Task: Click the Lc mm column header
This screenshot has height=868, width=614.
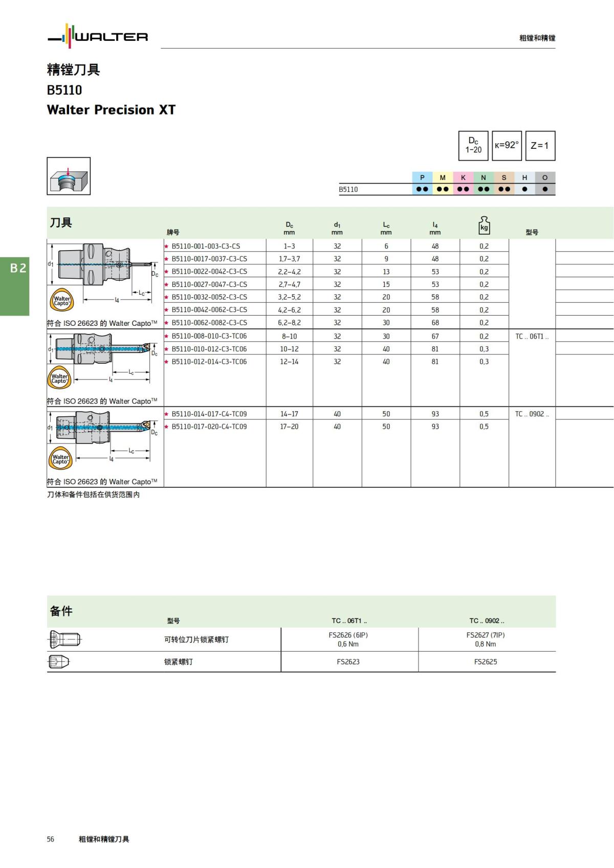Action: point(386,228)
